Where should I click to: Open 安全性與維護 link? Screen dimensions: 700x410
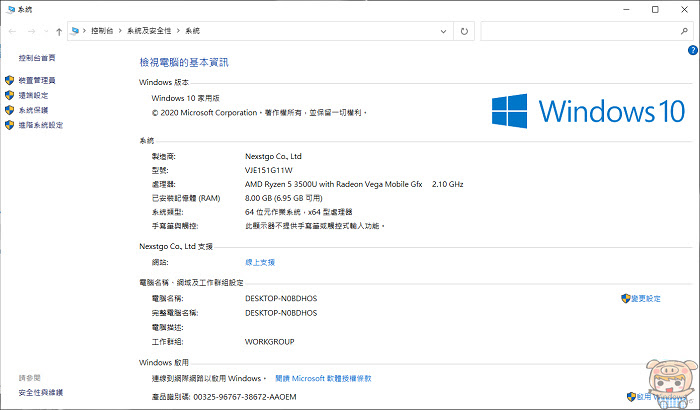41,393
